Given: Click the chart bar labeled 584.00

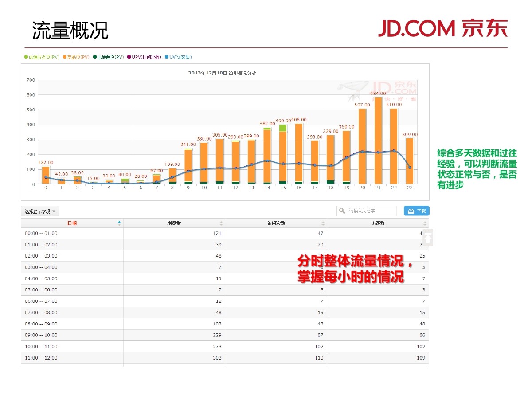Looking at the screenshot, I should click(x=378, y=141).
